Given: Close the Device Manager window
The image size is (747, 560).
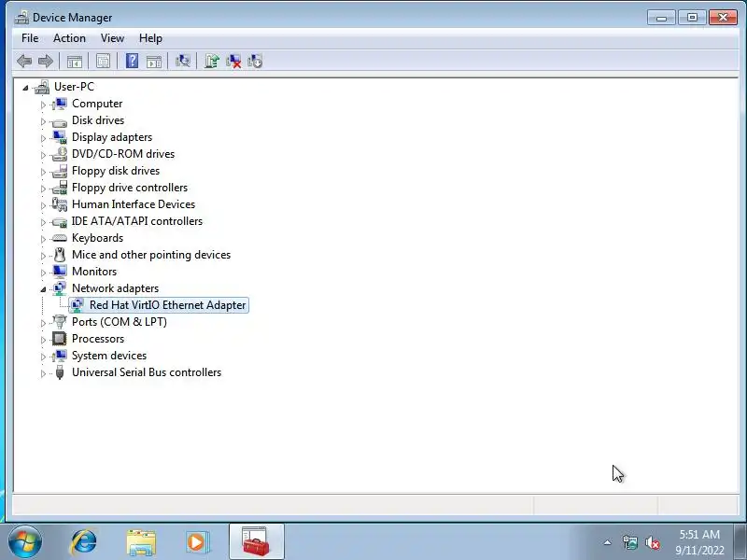Looking at the screenshot, I should (723, 18).
